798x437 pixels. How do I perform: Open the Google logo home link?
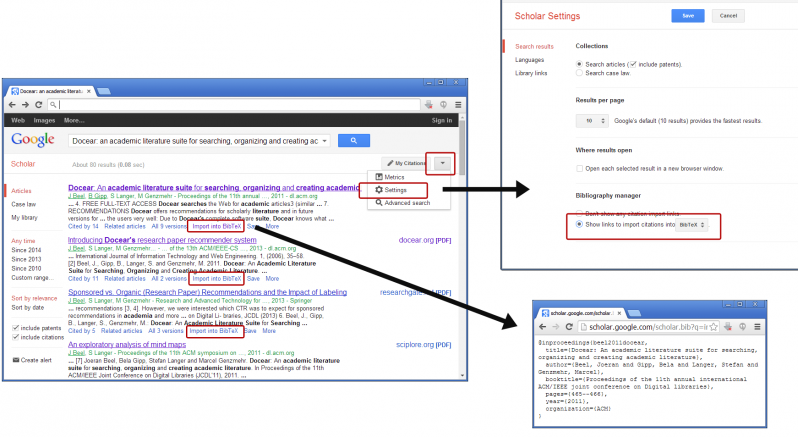[33, 139]
